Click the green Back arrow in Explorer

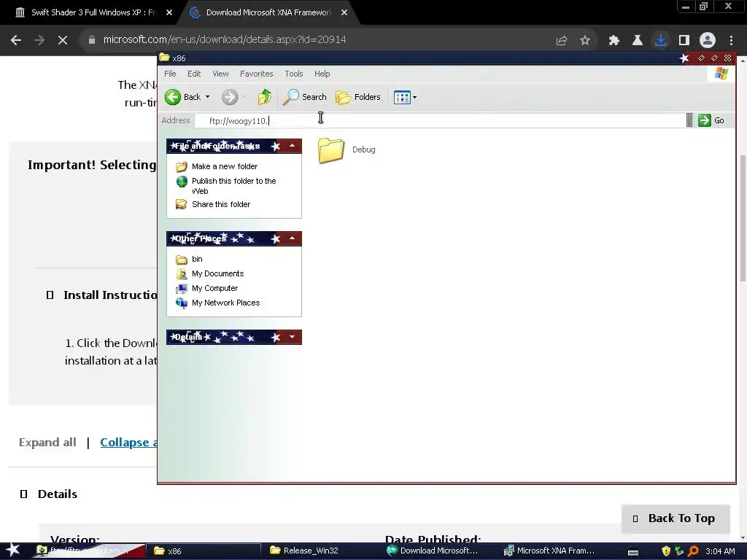173,97
